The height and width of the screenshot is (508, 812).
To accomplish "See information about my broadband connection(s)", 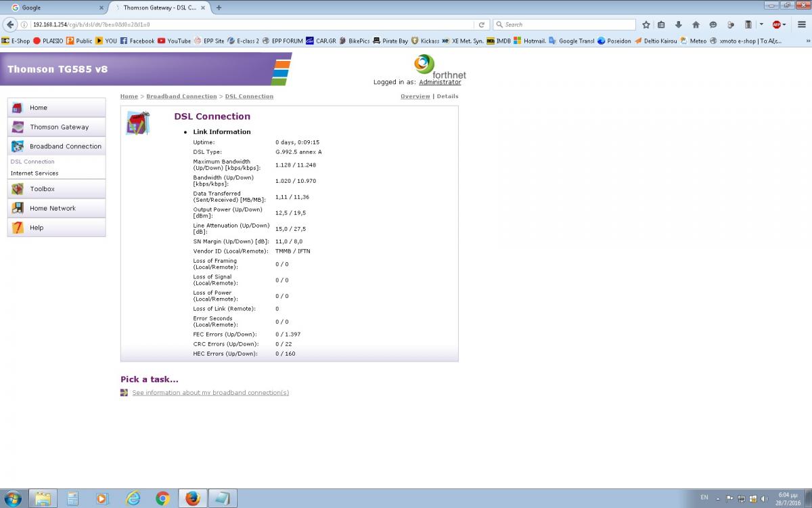I will pyautogui.click(x=210, y=393).
